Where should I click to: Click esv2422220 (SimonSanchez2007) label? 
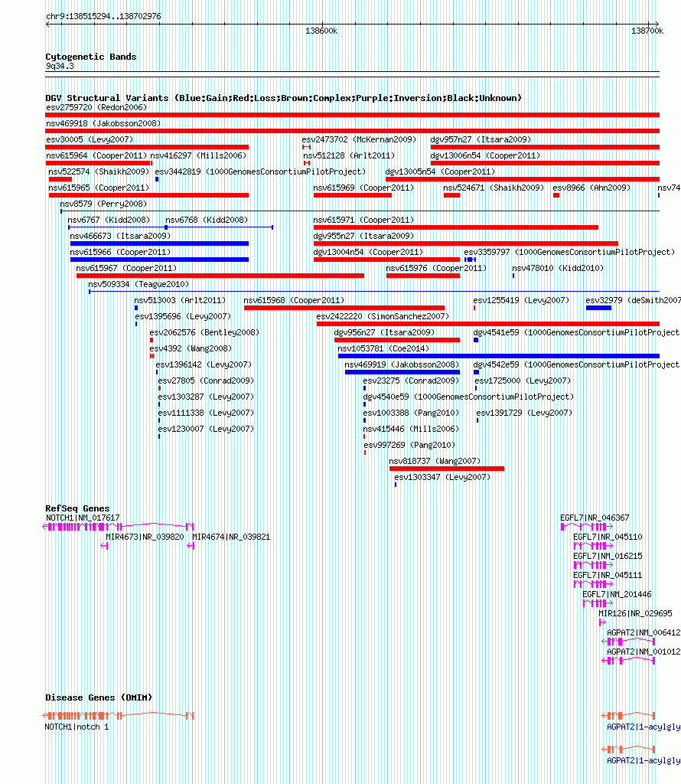point(383,315)
